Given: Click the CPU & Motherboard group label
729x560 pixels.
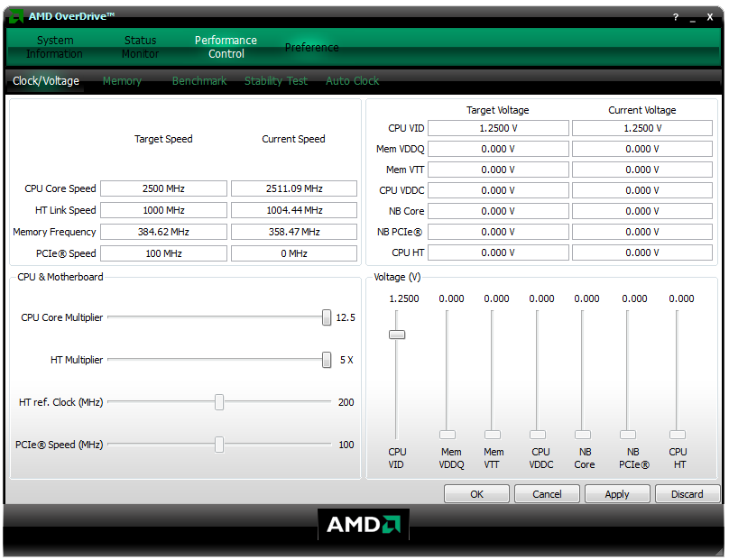Looking at the screenshot, I should [60, 277].
